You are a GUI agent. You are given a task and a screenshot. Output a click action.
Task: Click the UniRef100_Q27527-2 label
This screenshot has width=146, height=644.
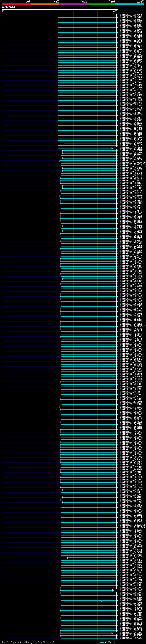(x=132, y=163)
